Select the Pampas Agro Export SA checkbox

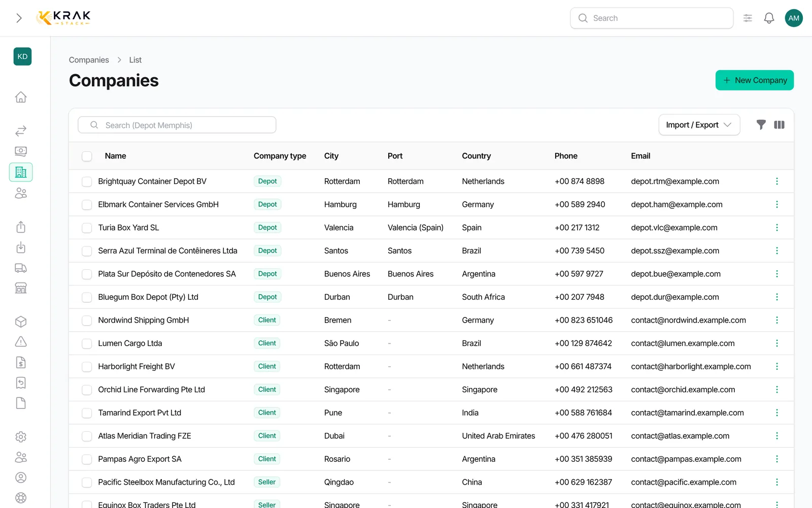[87, 459]
